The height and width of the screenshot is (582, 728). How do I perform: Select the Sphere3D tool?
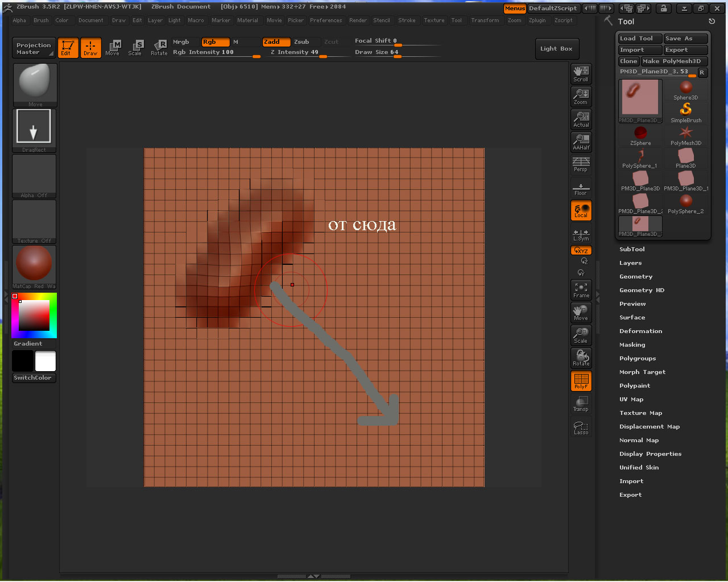686,90
